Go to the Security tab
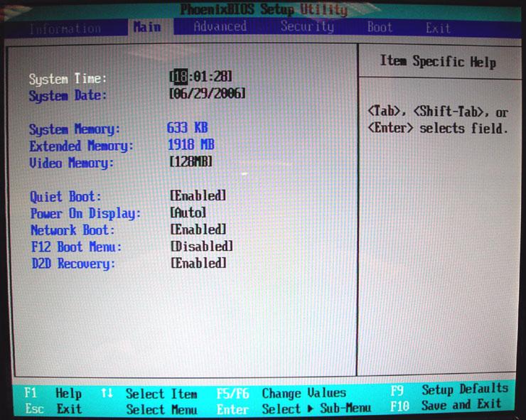This screenshot has width=526, height=420. 307,26
